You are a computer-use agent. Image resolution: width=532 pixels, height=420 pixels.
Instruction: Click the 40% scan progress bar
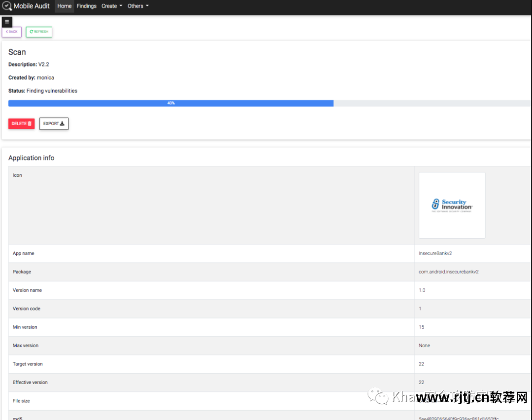point(171,103)
